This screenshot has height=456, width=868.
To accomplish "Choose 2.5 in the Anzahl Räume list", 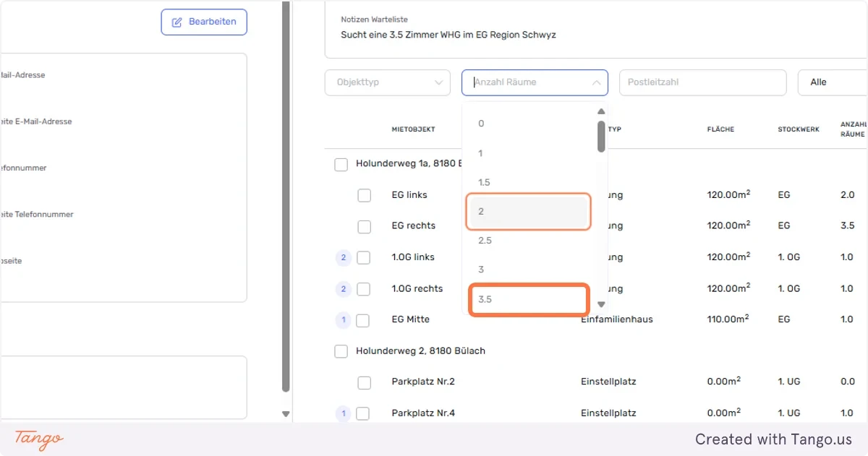I will tap(529, 240).
